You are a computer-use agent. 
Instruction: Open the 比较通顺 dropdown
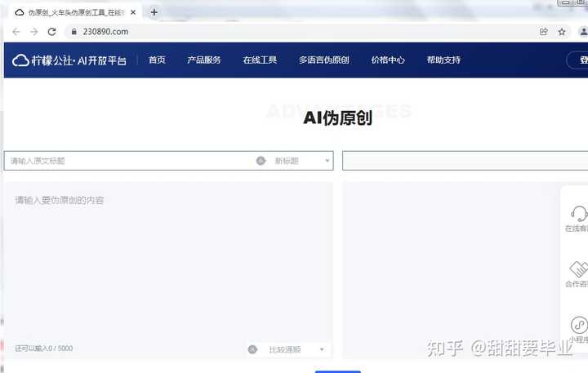click(296, 349)
